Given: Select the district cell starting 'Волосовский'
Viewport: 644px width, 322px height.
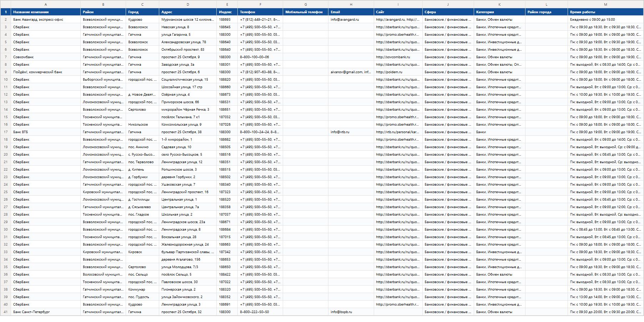Looking at the screenshot, I should coord(103,275).
